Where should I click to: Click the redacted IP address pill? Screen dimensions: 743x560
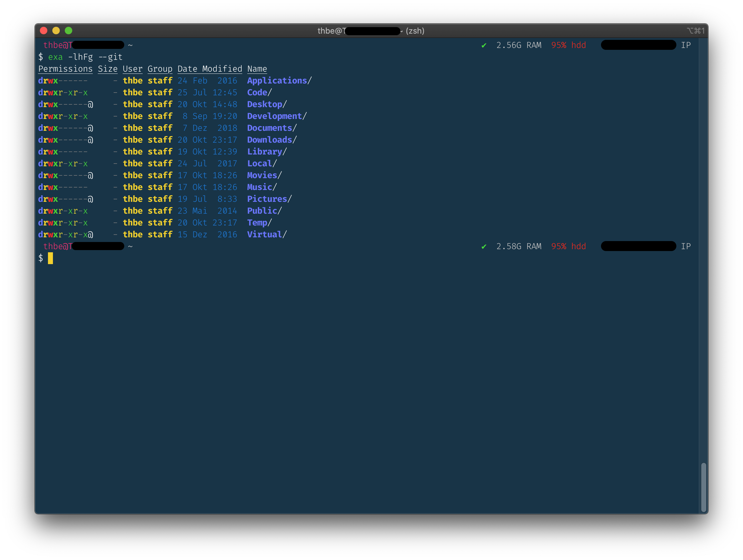(638, 45)
